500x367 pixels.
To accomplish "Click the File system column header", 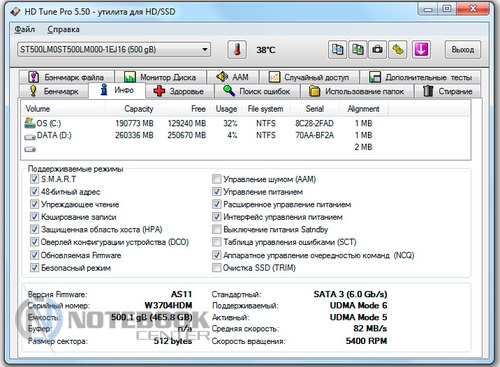I will tap(266, 109).
